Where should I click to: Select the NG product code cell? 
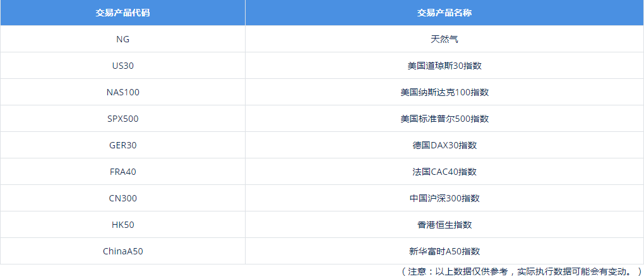point(122,39)
